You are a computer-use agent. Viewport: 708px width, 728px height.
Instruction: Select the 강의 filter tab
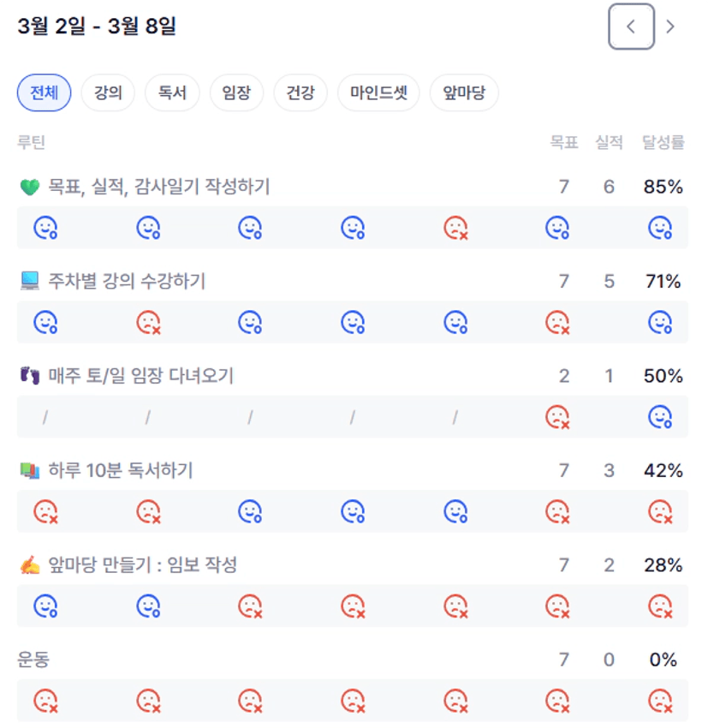point(108,93)
